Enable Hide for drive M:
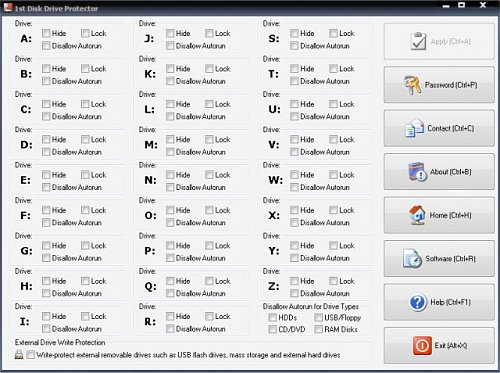The image size is (500, 373). point(170,139)
